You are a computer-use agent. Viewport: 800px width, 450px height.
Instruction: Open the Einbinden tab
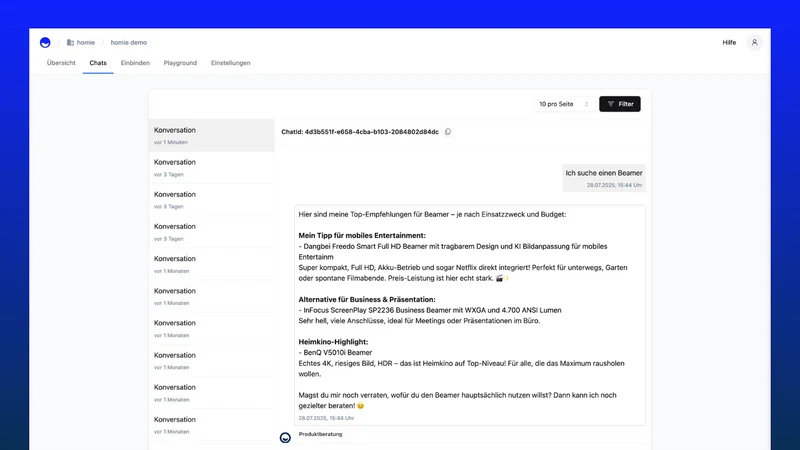(135, 63)
